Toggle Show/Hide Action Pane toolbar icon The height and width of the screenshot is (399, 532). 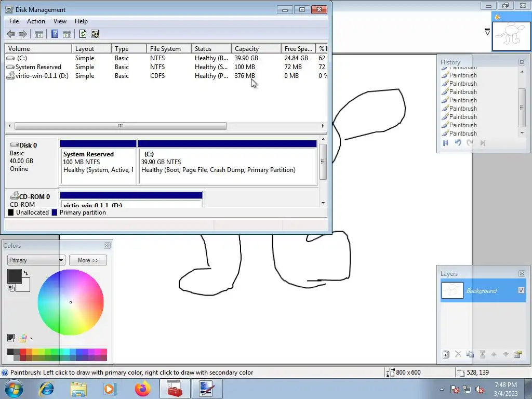point(67,34)
